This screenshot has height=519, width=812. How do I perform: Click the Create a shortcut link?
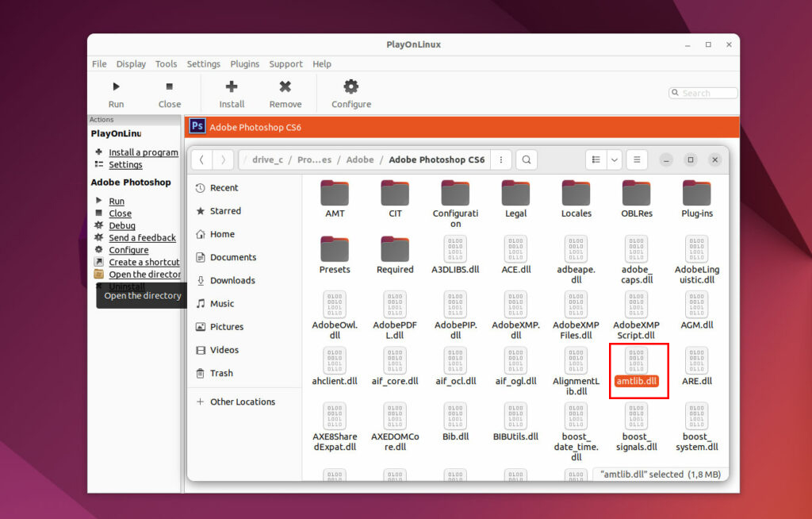coord(144,262)
